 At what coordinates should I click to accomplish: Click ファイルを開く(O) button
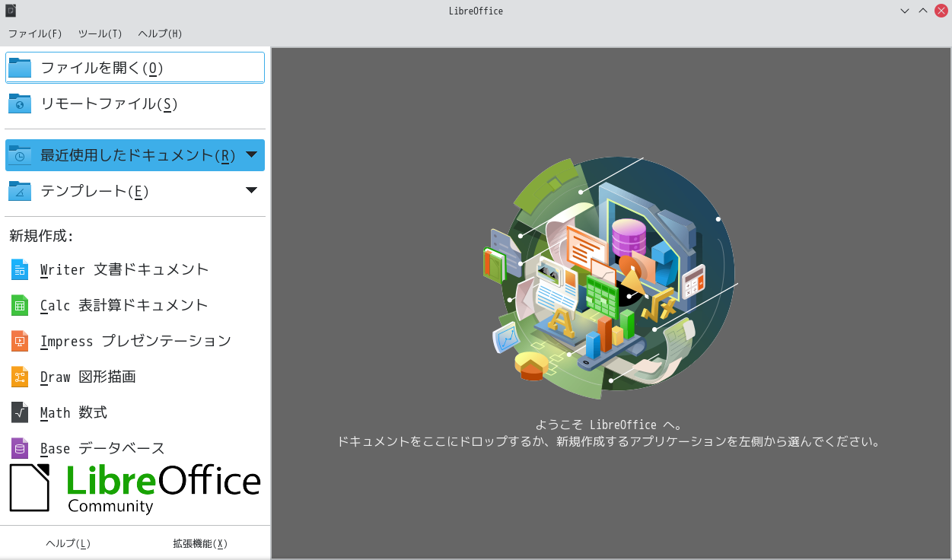click(x=135, y=68)
